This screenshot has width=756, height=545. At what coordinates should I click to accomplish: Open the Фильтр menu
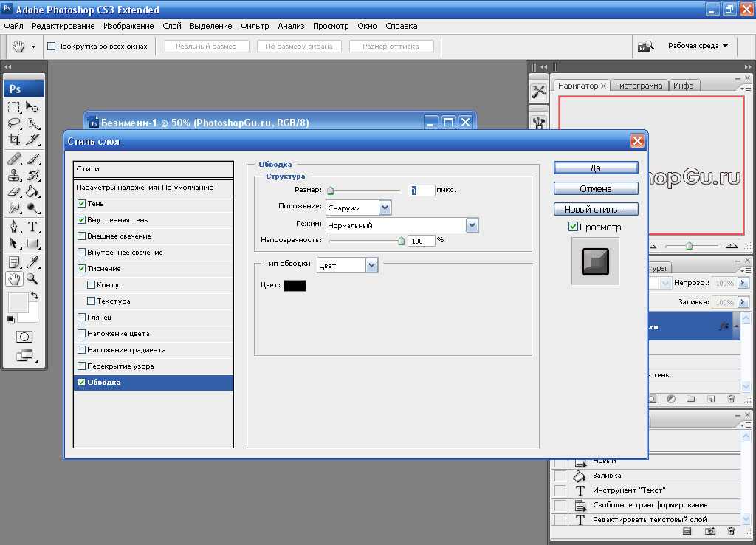[x=255, y=26]
